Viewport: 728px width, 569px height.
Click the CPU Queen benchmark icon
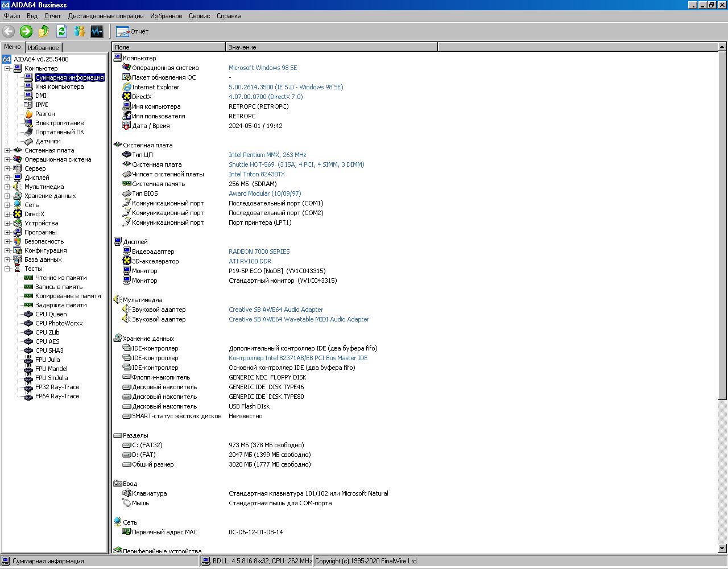[x=28, y=314]
